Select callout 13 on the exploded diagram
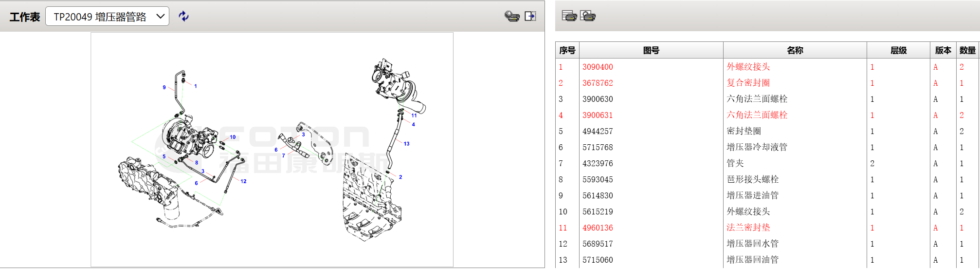This screenshot has width=980, height=270. (x=406, y=144)
